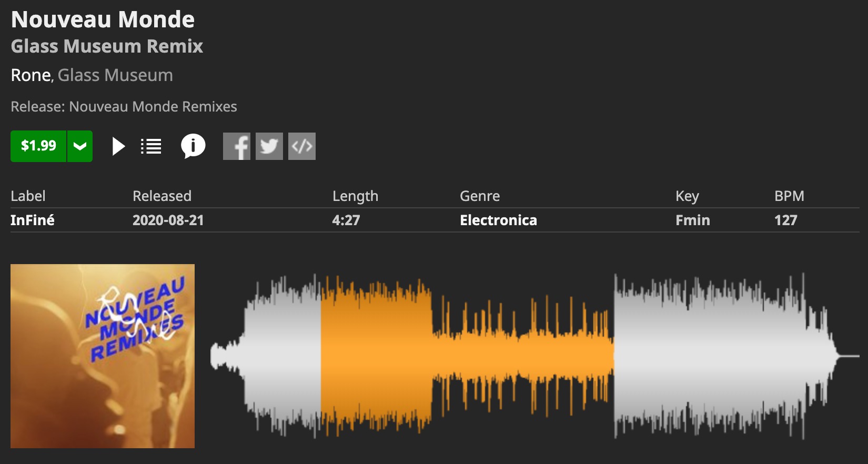Share track on Facebook
Image resolution: width=868 pixels, height=464 pixels.
tap(237, 146)
